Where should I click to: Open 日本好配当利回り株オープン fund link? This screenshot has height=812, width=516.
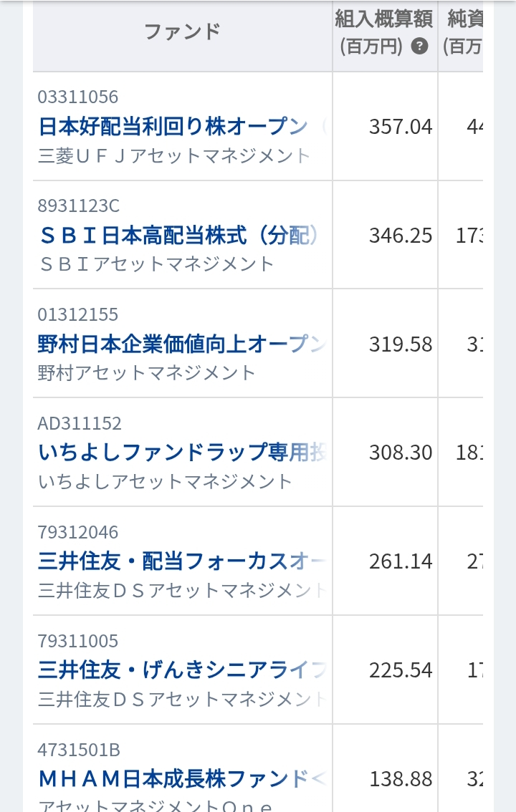[x=173, y=127]
